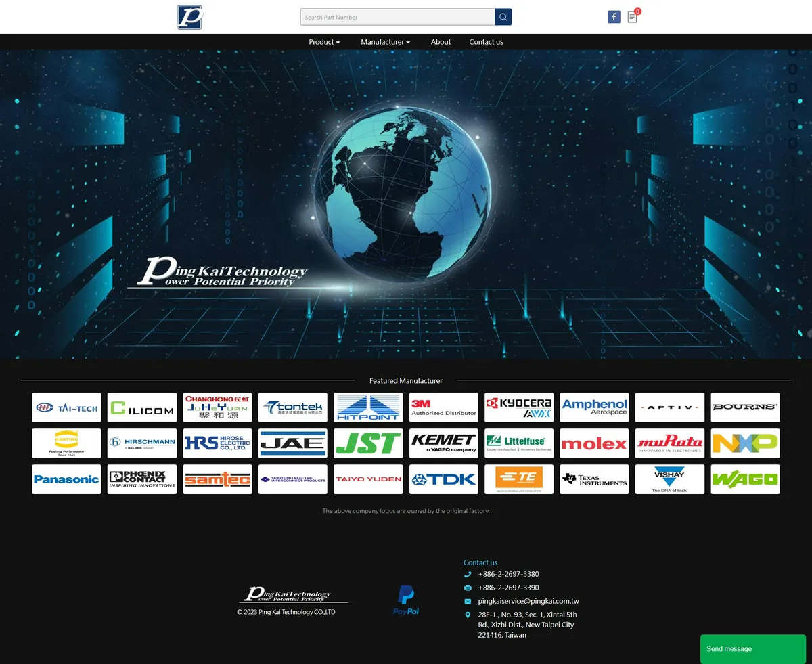Select the Murata manufacturer logo

click(670, 443)
